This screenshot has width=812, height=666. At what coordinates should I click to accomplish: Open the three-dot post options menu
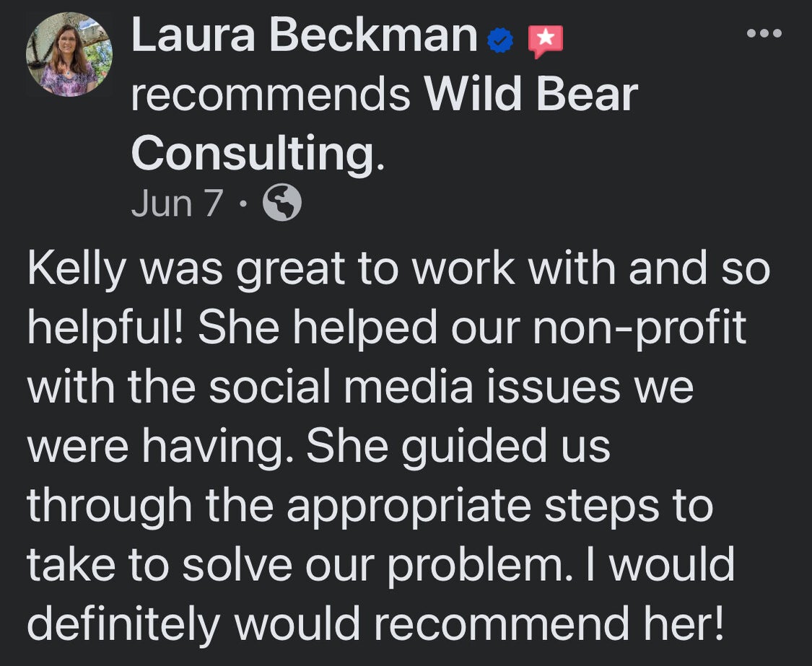(764, 33)
